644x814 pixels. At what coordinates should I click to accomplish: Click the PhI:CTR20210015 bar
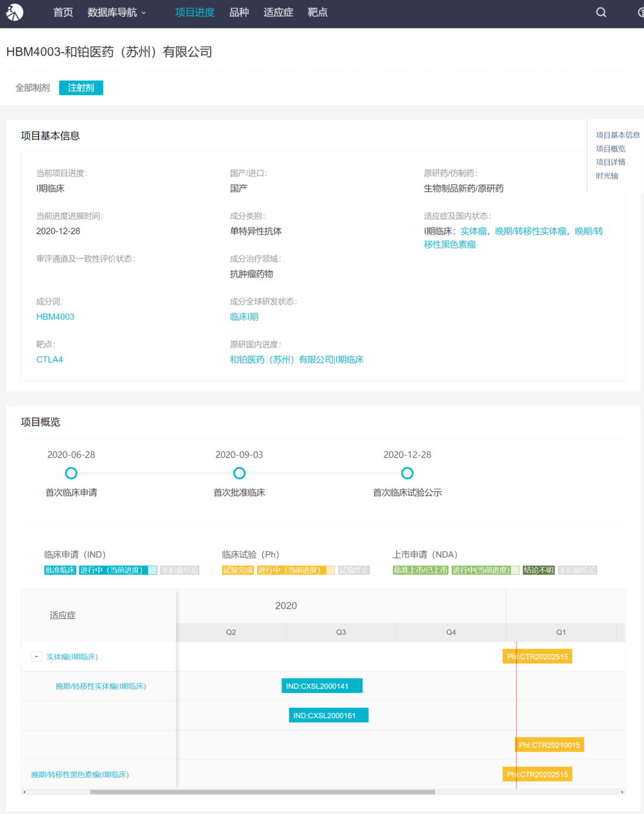click(x=549, y=745)
